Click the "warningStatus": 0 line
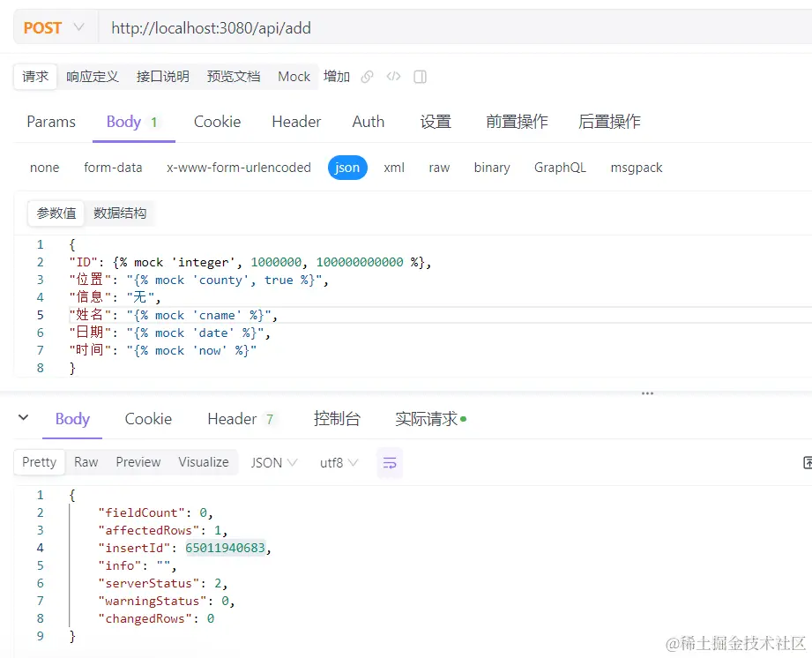The image size is (812, 658). pyautogui.click(x=167, y=601)
